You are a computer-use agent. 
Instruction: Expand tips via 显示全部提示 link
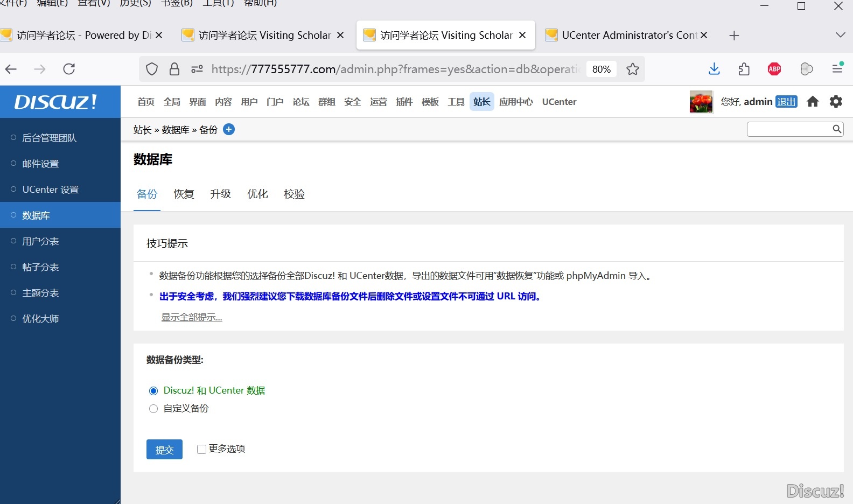coord(192,317)
